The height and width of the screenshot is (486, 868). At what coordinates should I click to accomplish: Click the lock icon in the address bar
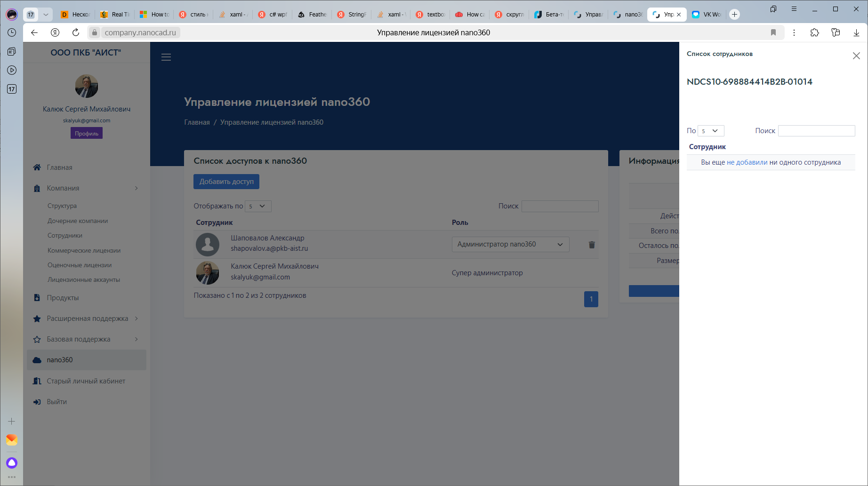95,32
